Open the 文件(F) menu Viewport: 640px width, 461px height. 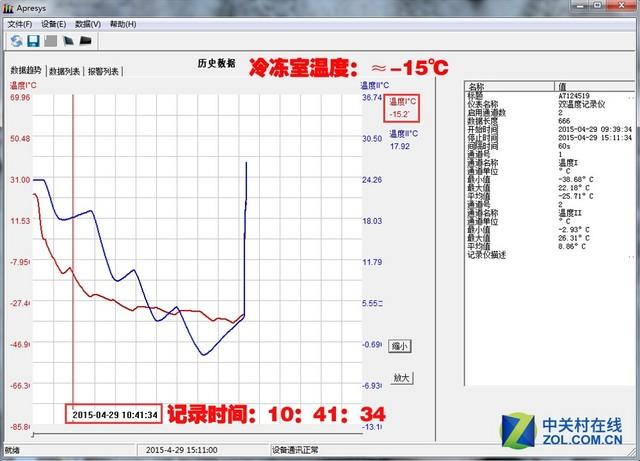point(20,24)
